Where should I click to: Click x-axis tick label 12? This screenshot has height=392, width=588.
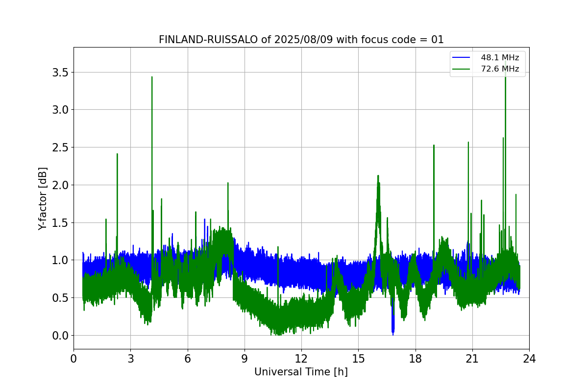point(301,359)
